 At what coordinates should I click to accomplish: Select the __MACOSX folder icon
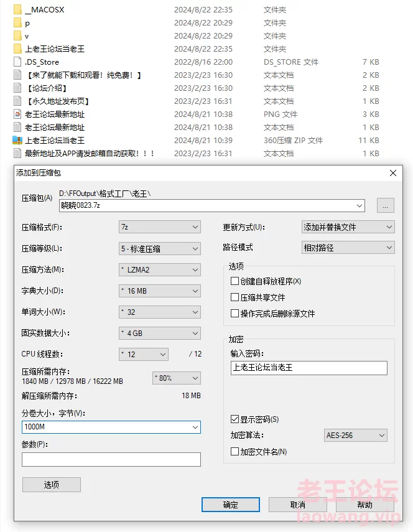17,9
